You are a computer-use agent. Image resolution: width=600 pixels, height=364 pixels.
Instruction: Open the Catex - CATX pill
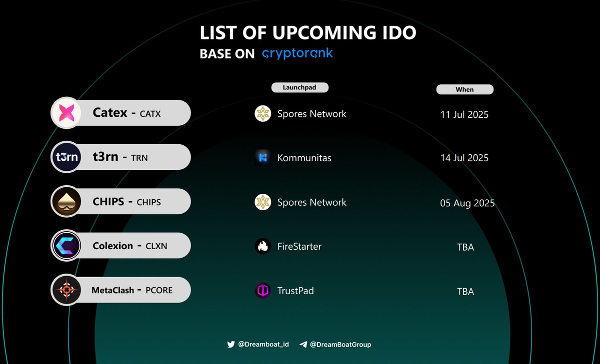(x=121, y=113)
